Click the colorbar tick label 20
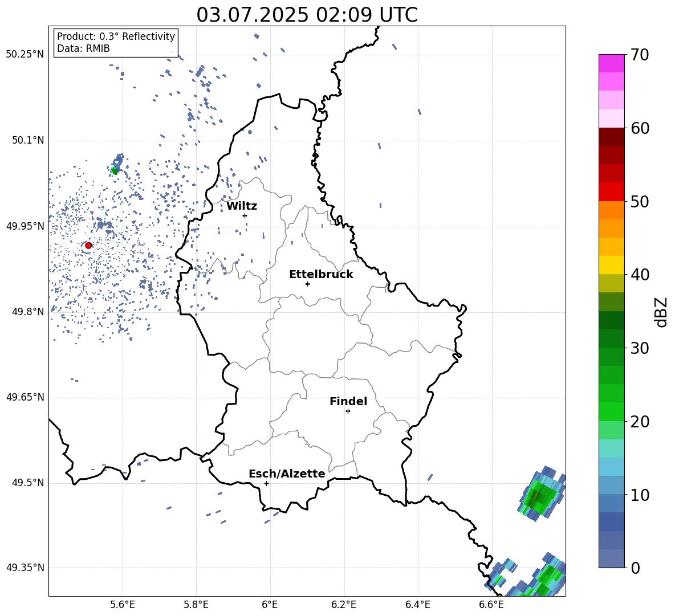The image size is (675, 616). [640, 422]
